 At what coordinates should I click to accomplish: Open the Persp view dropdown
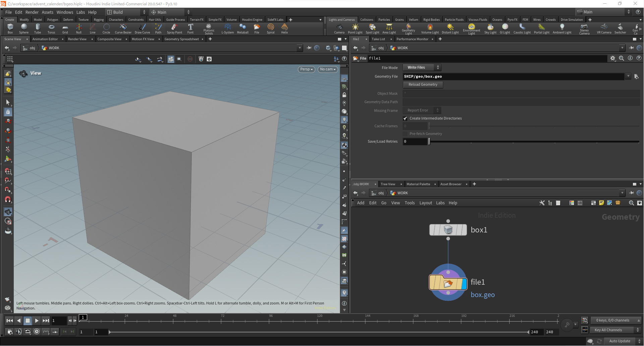click(306, 69)
